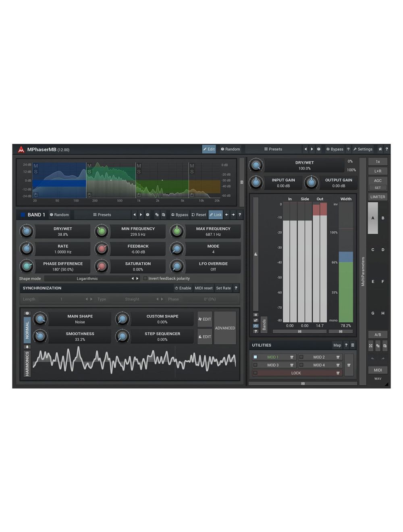Image resolution: width=403 pixels, height=532 pixels.
Task: Click the Step Sequencer EDIT icon button
Action: [205, 337]
